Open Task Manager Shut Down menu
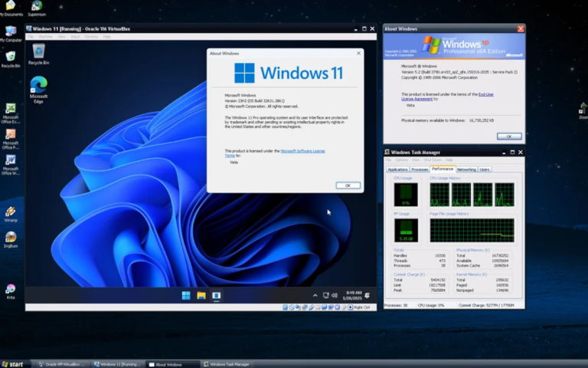 point(433,160)
